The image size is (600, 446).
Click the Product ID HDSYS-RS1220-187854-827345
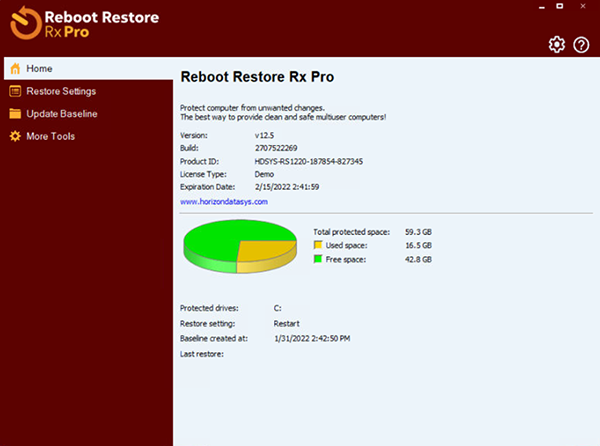pos(308,161)
